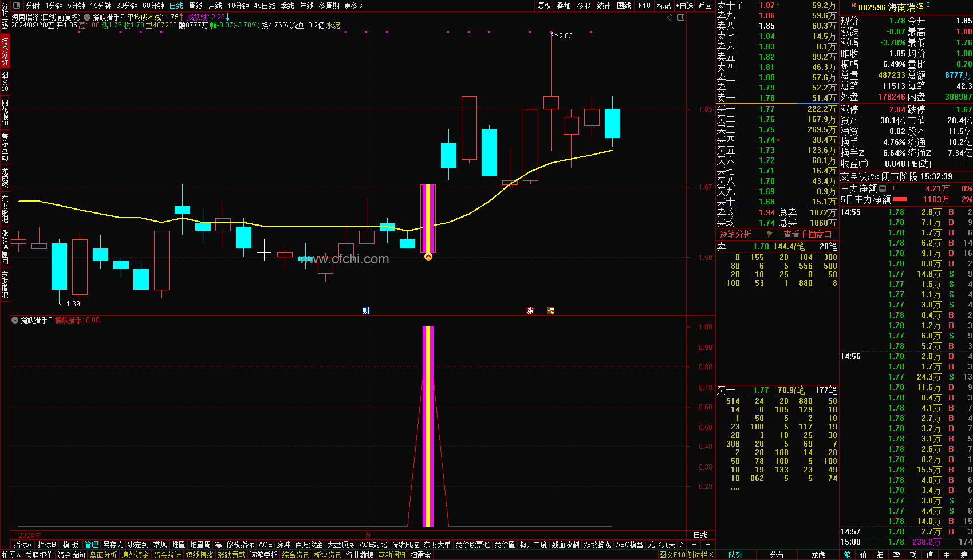The height and width of the screenshot is (560, 973).
Task: Select the 龙虎 tab
Action: (818, 555)
